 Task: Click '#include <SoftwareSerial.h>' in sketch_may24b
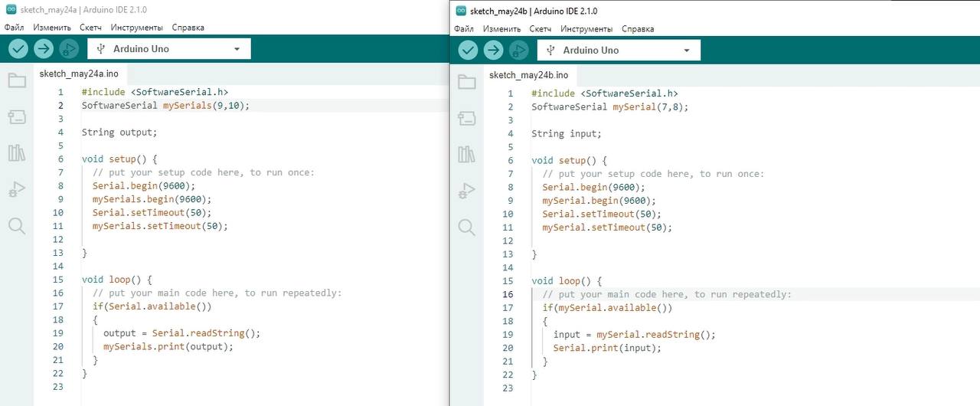point(605,93)
